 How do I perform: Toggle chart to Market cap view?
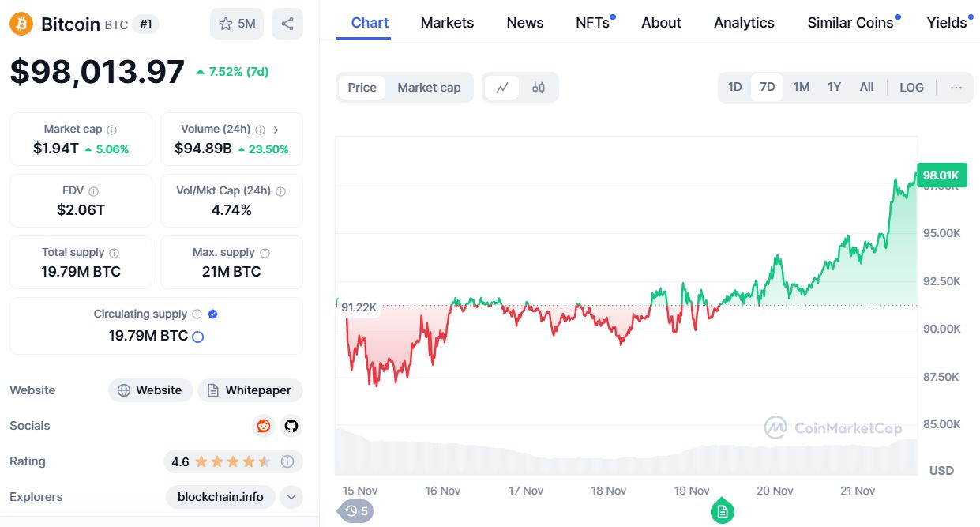coord(429,88)
